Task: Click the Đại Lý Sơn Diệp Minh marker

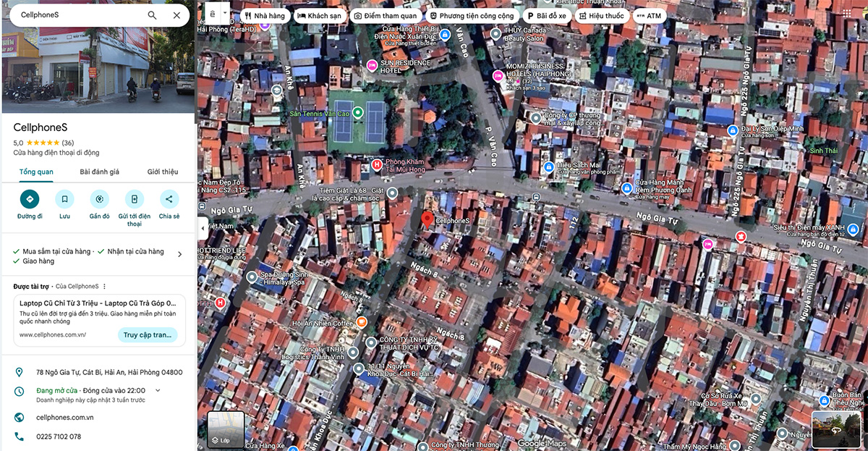Action: 733,130
